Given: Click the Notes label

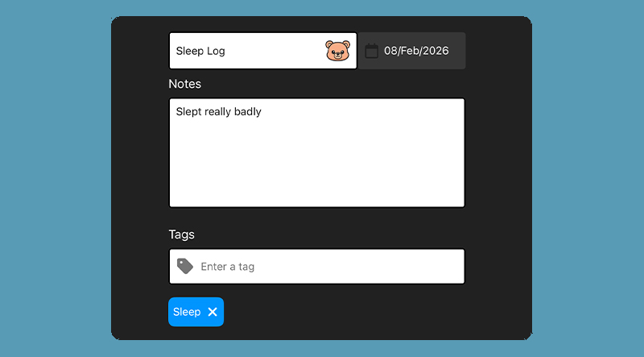Looking at the screenshot, I should [184, 84].
